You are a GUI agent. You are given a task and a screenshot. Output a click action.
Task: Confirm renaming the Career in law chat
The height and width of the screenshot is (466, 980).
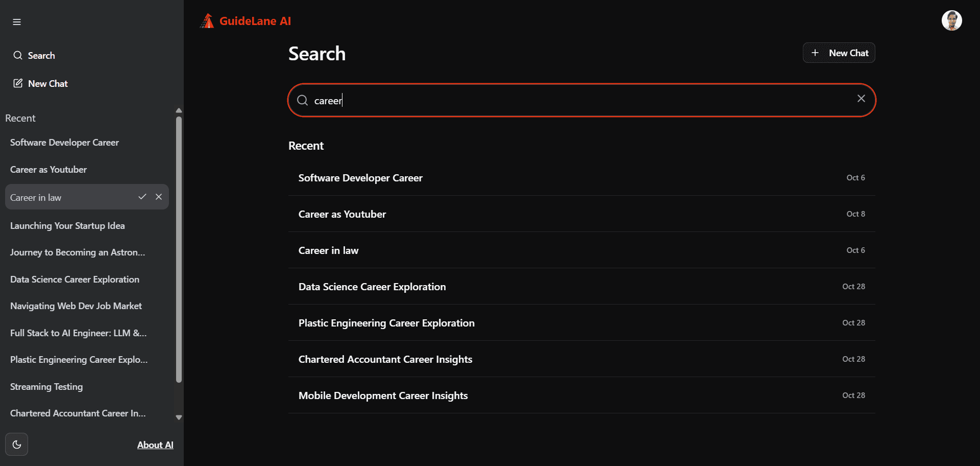click(x=142, y=196)
